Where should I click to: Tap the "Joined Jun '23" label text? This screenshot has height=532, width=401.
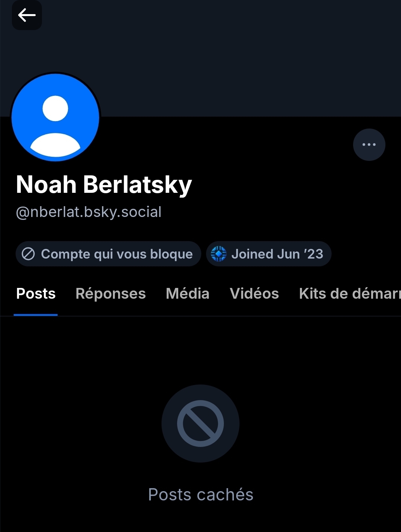click(x=277, y=254)
